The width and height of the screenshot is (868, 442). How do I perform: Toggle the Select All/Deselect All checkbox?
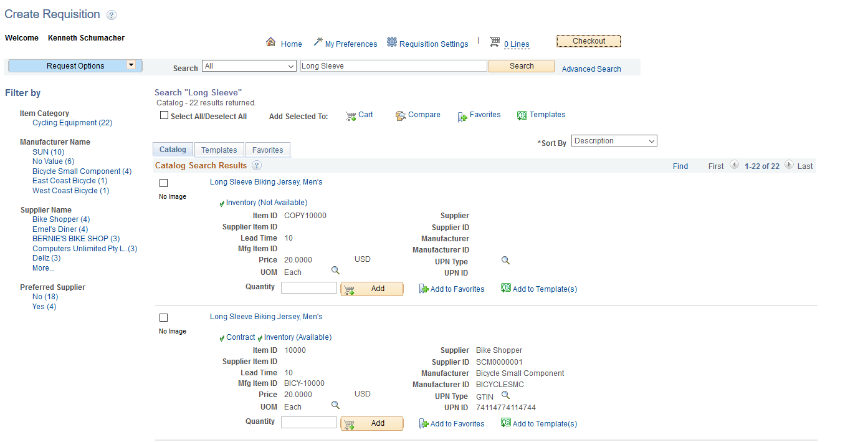(164, 115)
